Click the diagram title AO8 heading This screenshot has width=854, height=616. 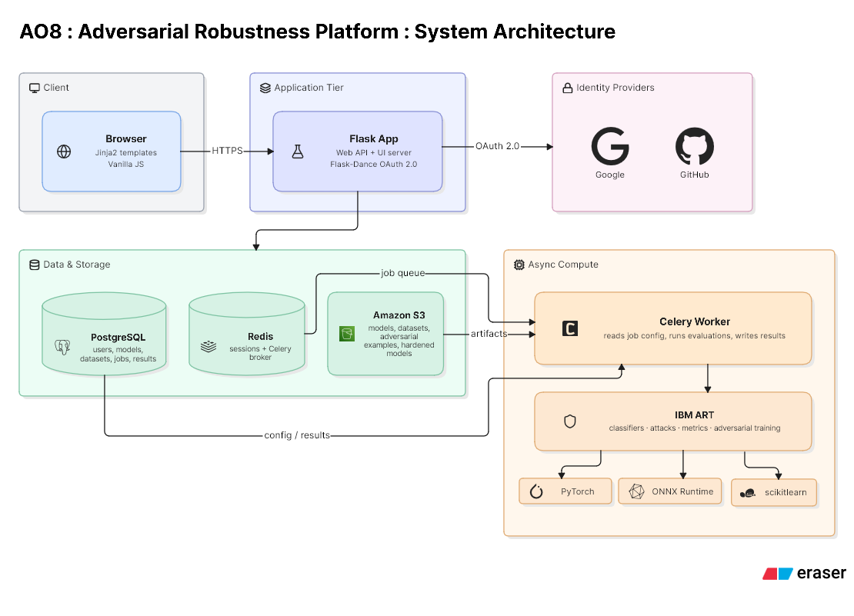(318, 32)
